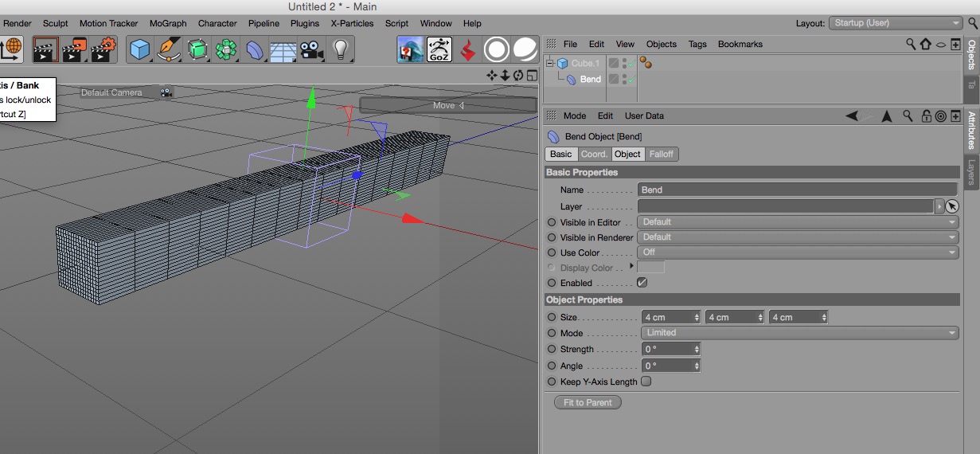Click the Floor environment toolbar icon
The image size is (980, 454).
pyautogui.click(x=283, y=50)
